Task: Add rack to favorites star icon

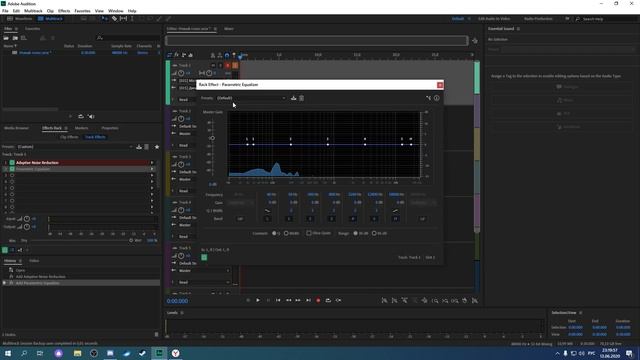Action: coord(157,147)
